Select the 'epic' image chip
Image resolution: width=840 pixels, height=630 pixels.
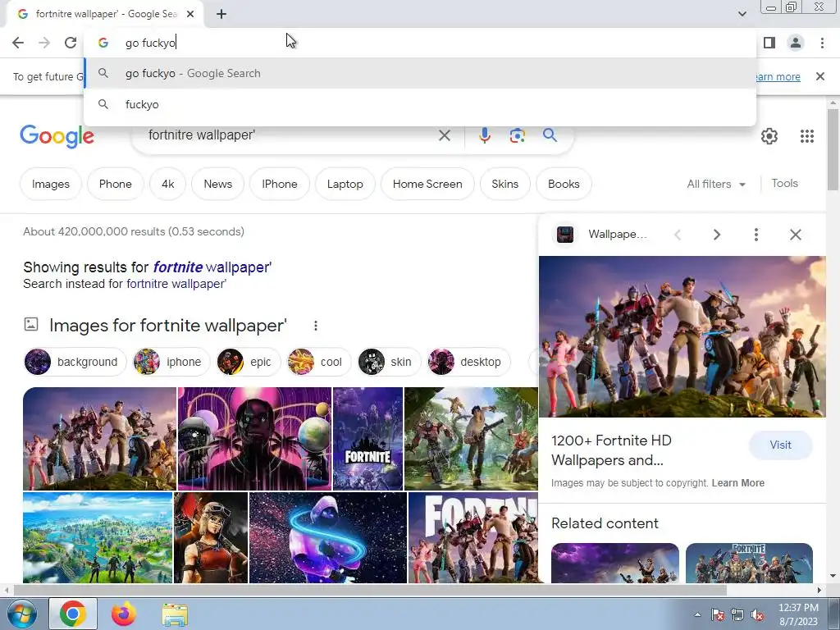pyautogui.click(x=247, y=362)
